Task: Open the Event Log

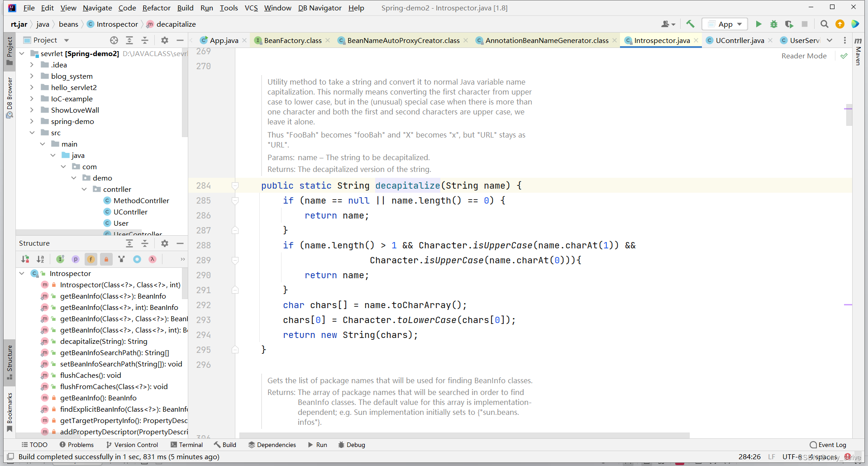Action: click(x=828, y=445)
